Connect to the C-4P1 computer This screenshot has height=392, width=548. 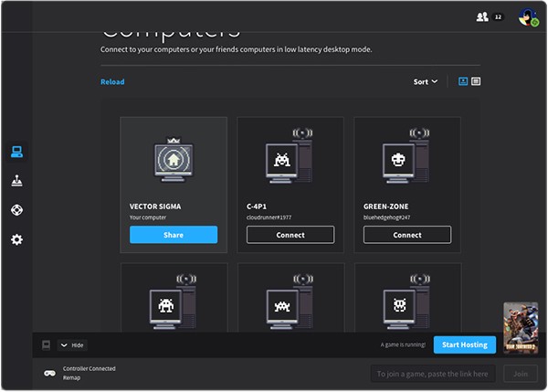coord(290,235)
